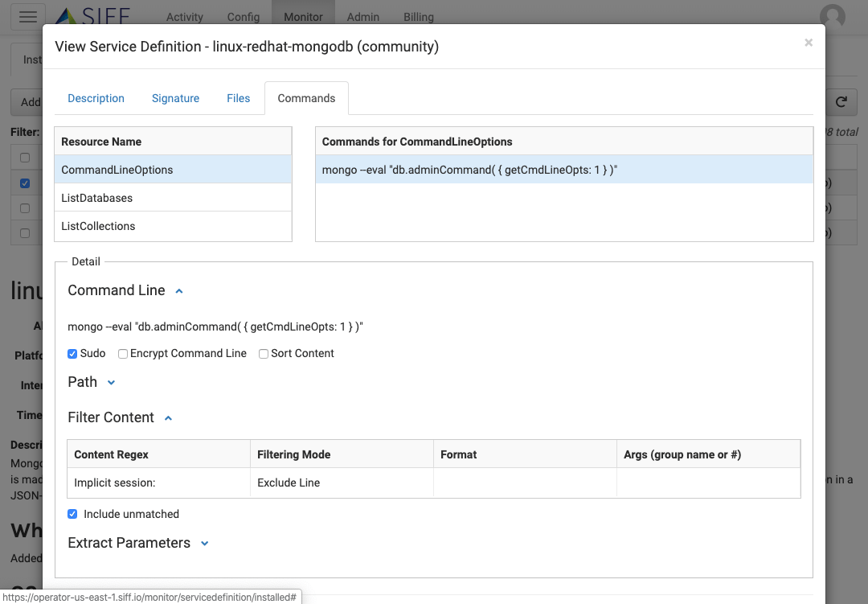Viewport: 868px width, 604px height.
Task: Open the user profile avatar
Action: pos(832,17)
